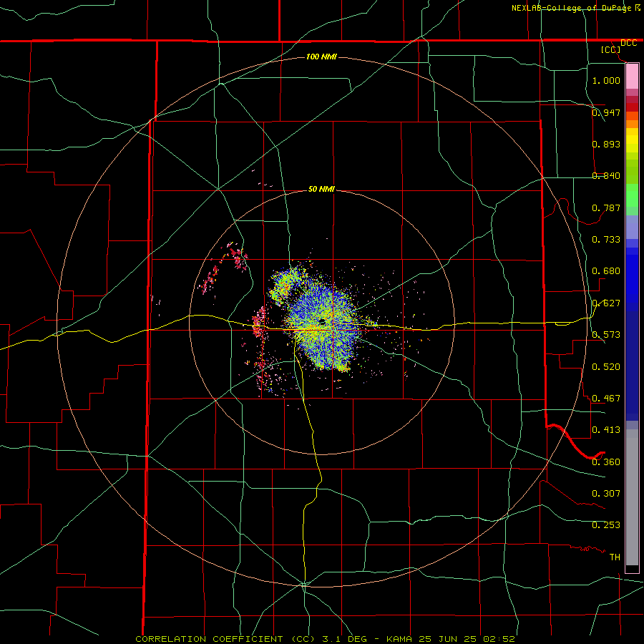
Task: Pick the bright green swatch beside 0.787
Action: click(x=632, y=195)
